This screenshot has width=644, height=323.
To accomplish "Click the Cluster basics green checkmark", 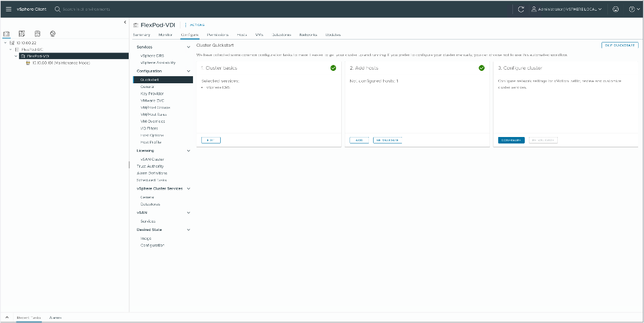I will click(x=333, y=68).
